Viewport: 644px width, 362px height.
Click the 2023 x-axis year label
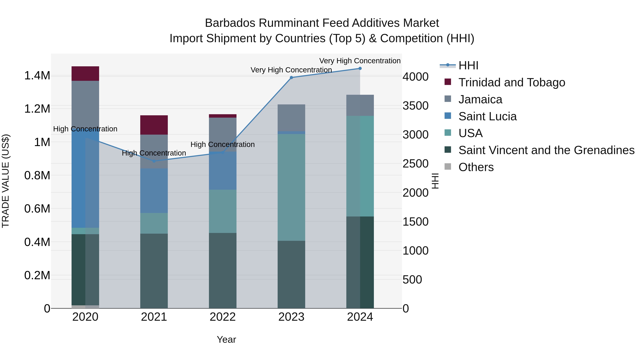(291, 317)
